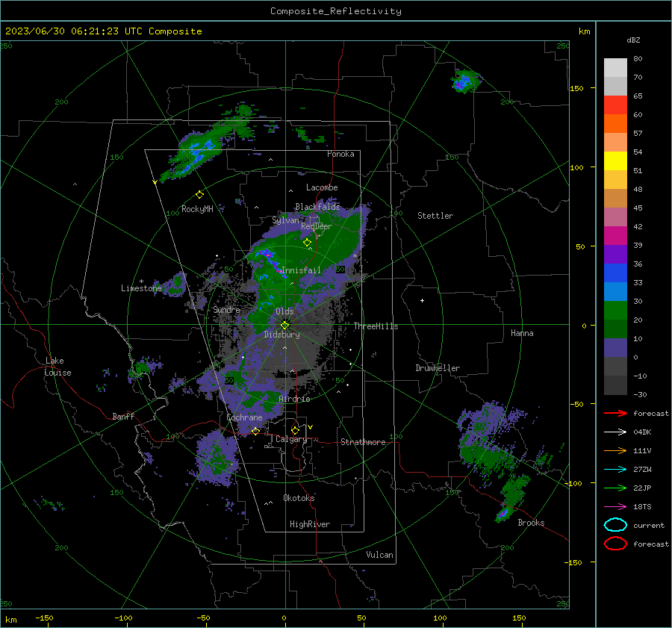Click the Didsbury town label

tap(281, 335)
